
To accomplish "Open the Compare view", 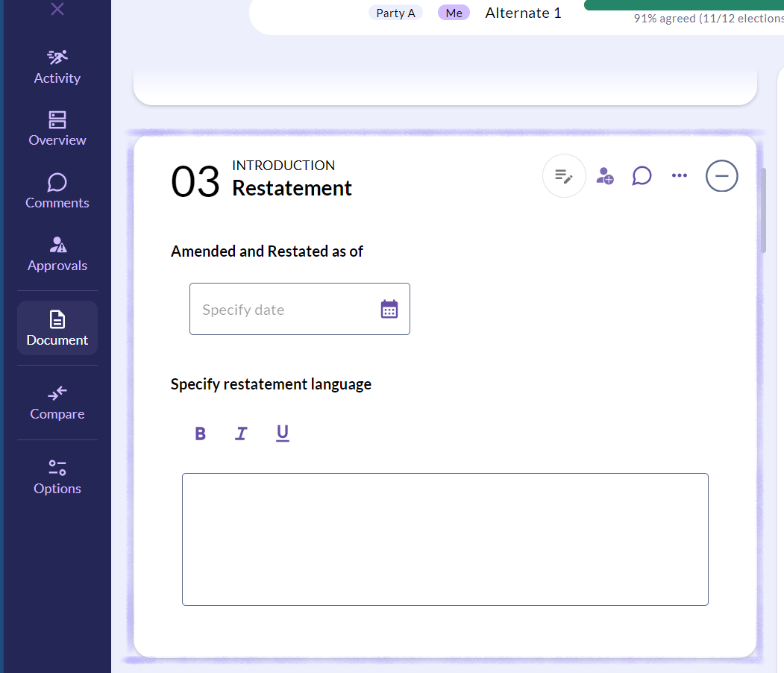I will [57, 402].
